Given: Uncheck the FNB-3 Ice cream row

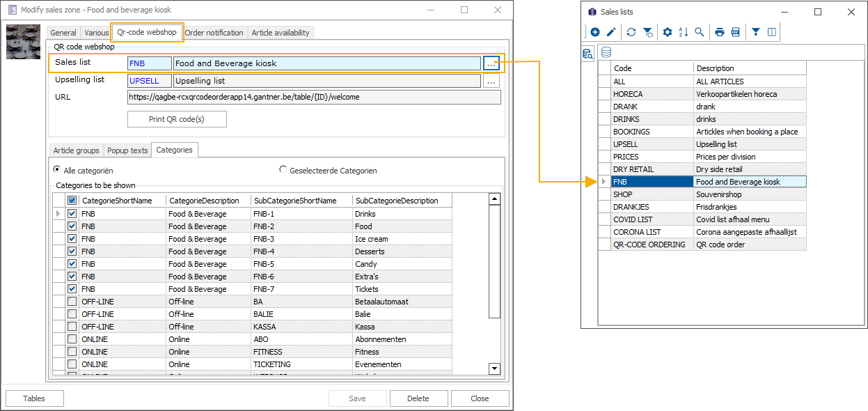Looking at the screenshot, I should point(72,239).
